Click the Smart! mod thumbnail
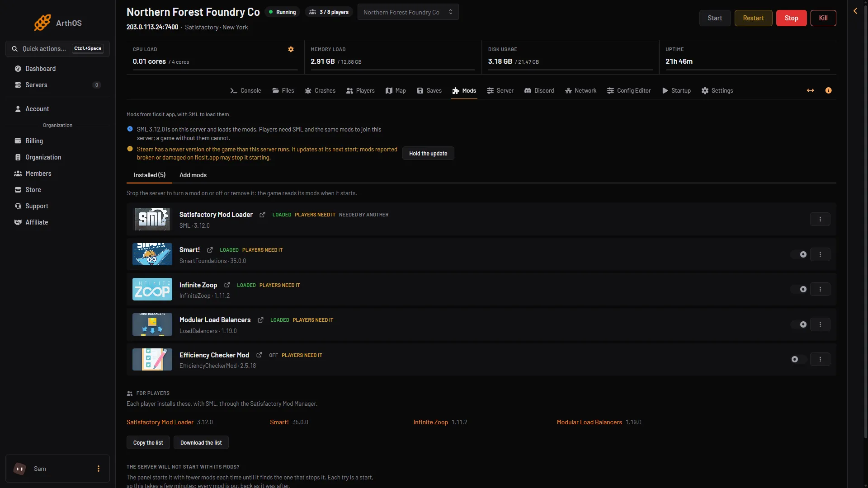The image size is (868, 488). click(x=152, y=254)
